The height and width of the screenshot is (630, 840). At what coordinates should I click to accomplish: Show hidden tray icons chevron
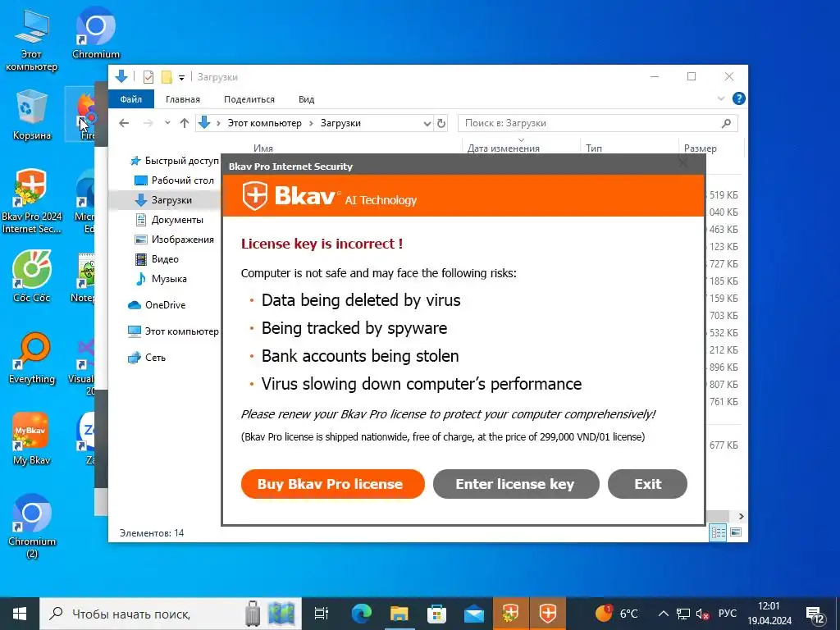point(663,614)
